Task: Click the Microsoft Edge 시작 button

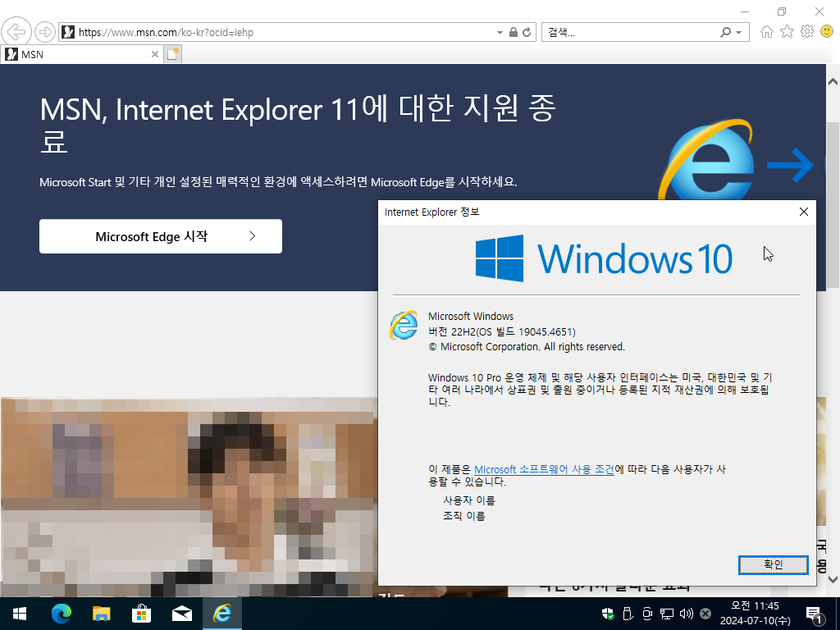Action: point(161,236)
